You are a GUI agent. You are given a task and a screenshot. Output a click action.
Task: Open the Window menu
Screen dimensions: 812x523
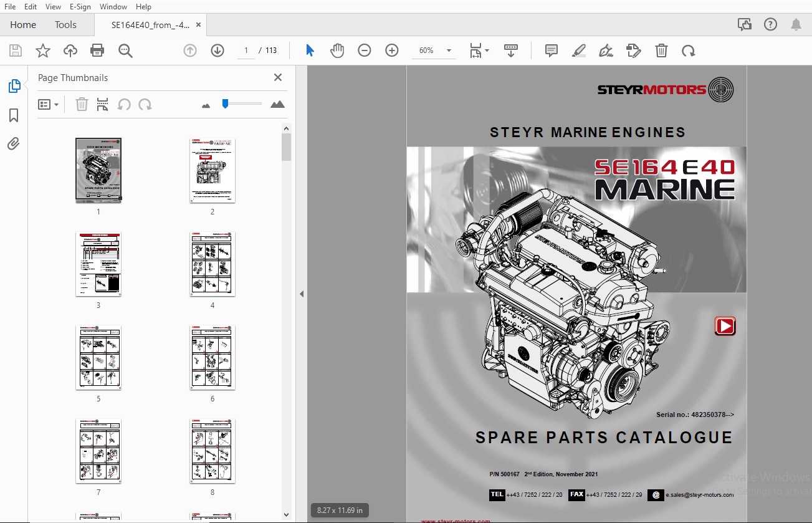pyautogui.click(x=113, y=6)
